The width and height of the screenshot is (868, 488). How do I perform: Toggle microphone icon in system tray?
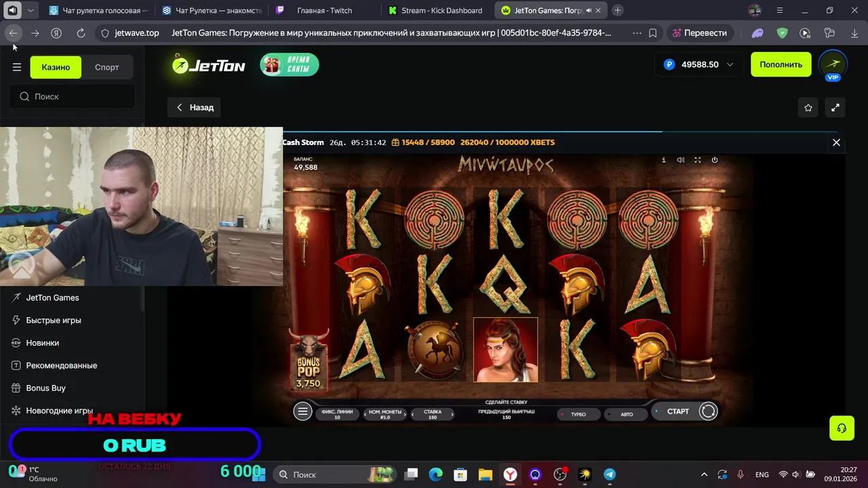point(741,474)
